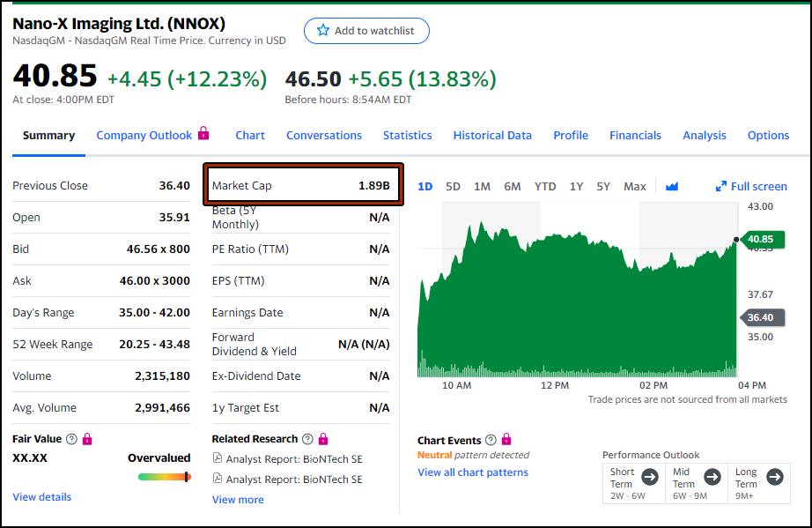Open the Fair Value help question mark
The image size is (812, 528).
coord(71,439)
